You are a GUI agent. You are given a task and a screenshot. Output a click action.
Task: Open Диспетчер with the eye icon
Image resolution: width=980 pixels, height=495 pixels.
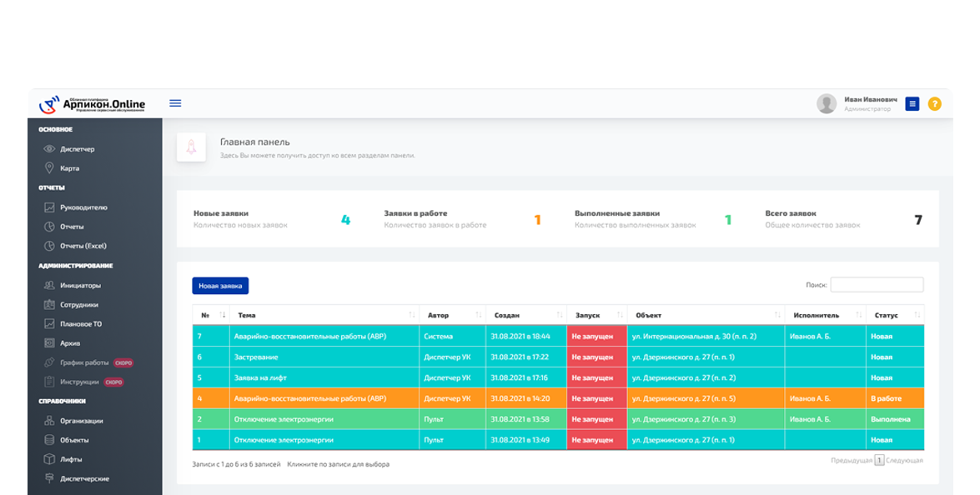click(x=68, y=148)
